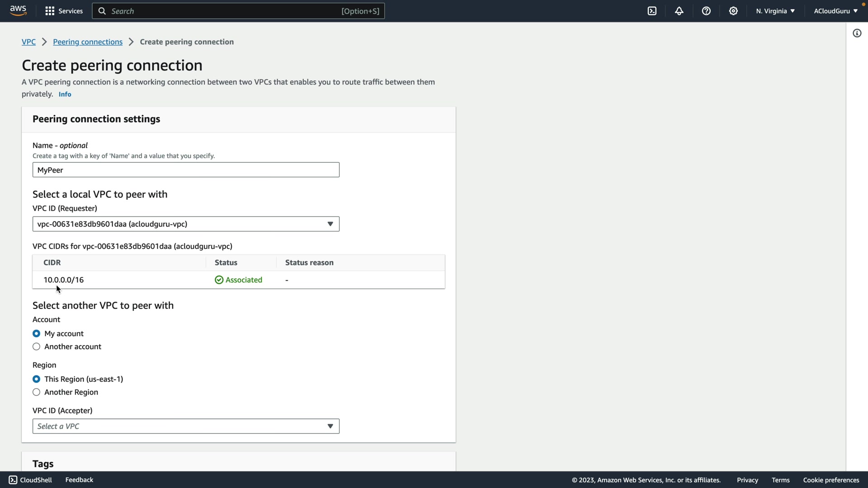Click the CloudShell icon in footer

(x=13, y=480)
